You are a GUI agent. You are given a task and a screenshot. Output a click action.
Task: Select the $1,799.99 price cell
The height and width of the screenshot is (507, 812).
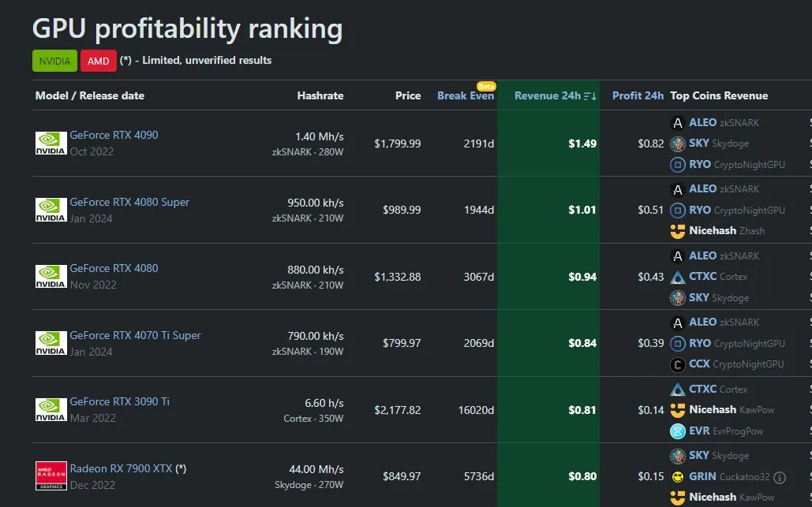397,144
